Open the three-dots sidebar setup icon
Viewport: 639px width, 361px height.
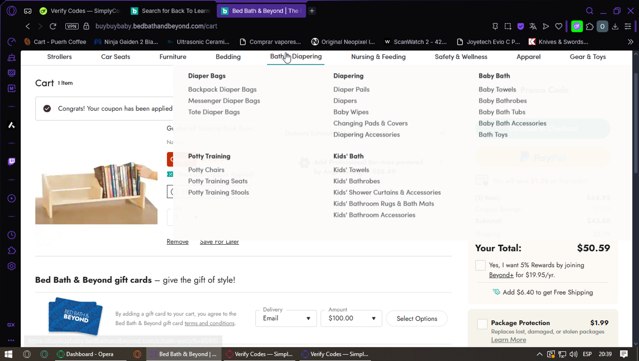(11, 340)
